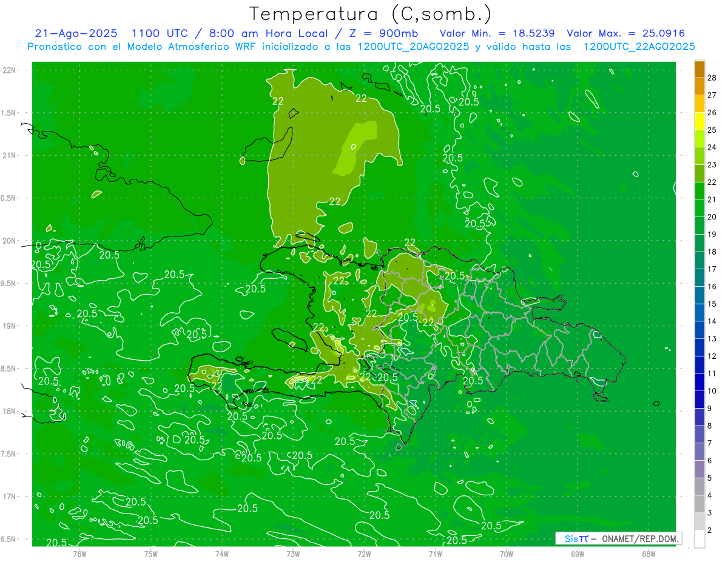Click the color bar legend value 14
The width and height of the screenshot is (728, 562).
pyautogui.click(x=712, y=321)
